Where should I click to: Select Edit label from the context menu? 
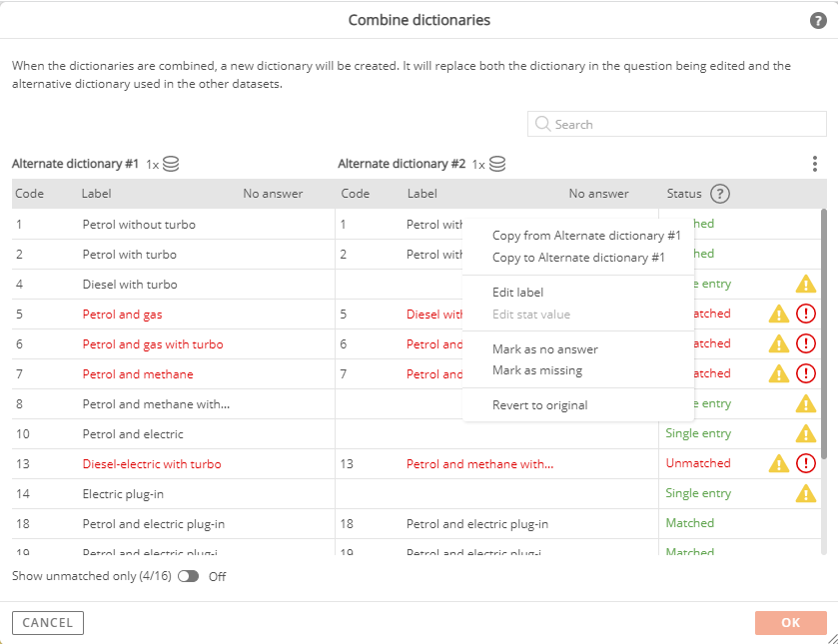[x=517, y=293]
